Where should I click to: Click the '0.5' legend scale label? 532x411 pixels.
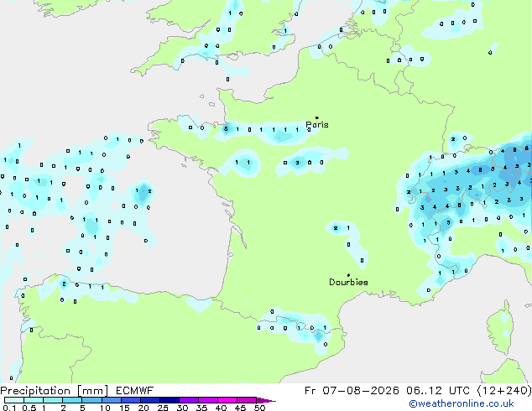point(29,408)
